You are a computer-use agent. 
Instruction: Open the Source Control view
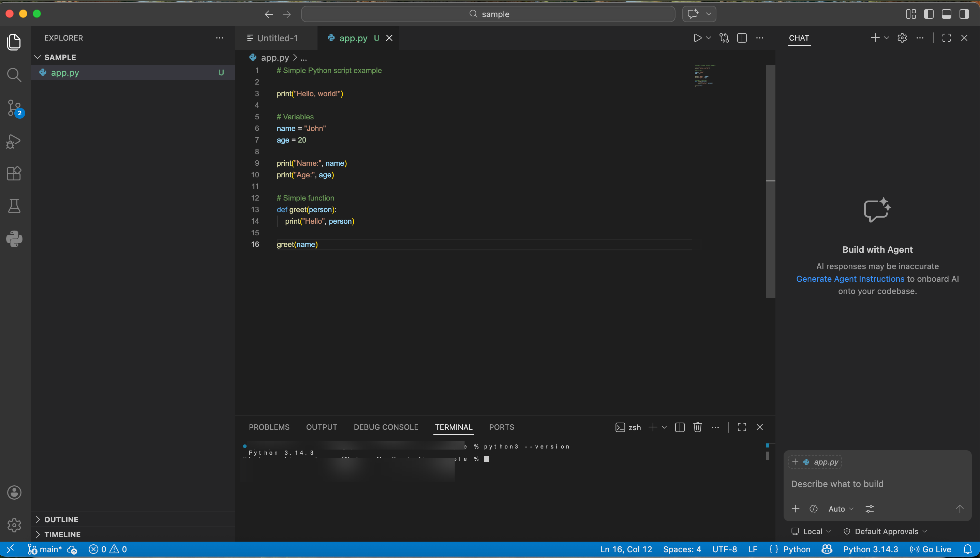pos(14,108)
